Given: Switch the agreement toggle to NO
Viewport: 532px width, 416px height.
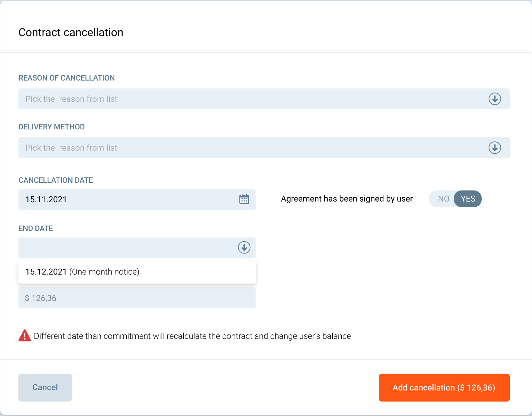Looking at the screenshot, I should point(443,199).
